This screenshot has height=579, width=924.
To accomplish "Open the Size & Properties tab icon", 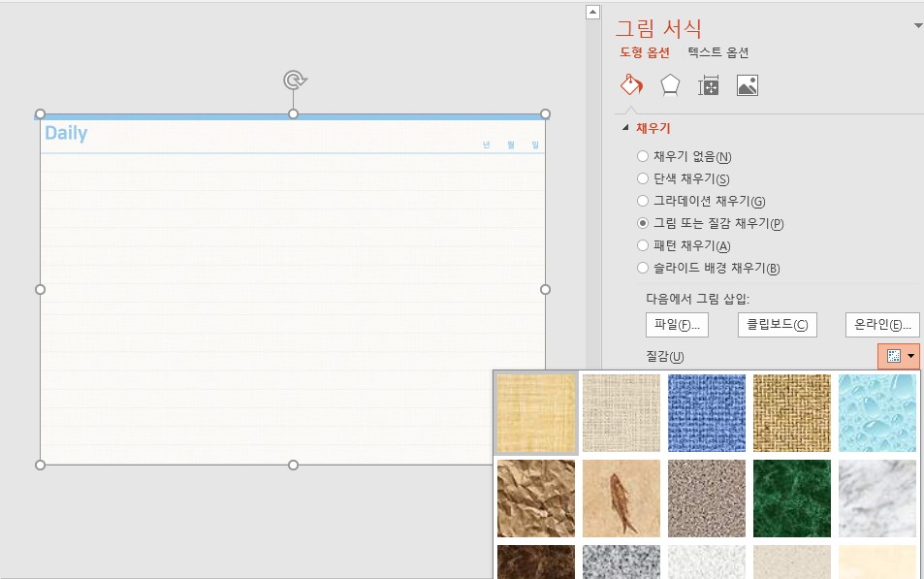I will point(709,85).
